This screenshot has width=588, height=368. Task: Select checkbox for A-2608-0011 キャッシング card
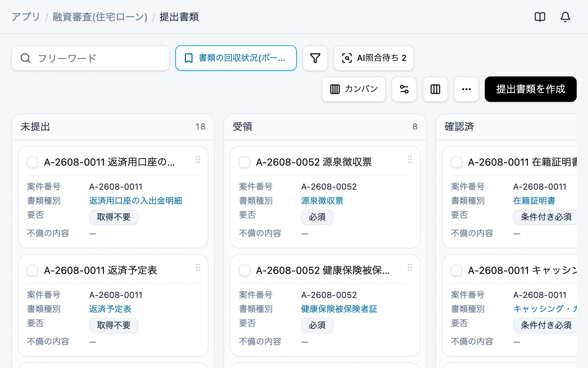tap(457, 270)
